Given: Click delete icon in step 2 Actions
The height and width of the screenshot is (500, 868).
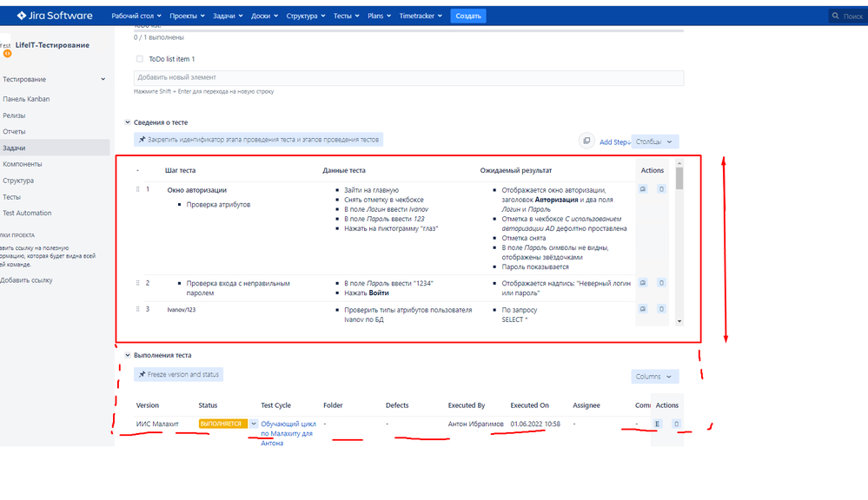Looking at the screenshot, I should (x=661, y=283).
